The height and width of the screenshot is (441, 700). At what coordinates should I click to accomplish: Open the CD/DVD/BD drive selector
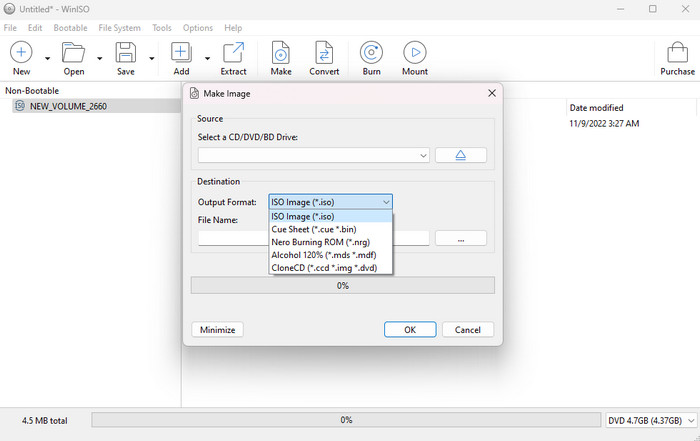tap(314, 155)
